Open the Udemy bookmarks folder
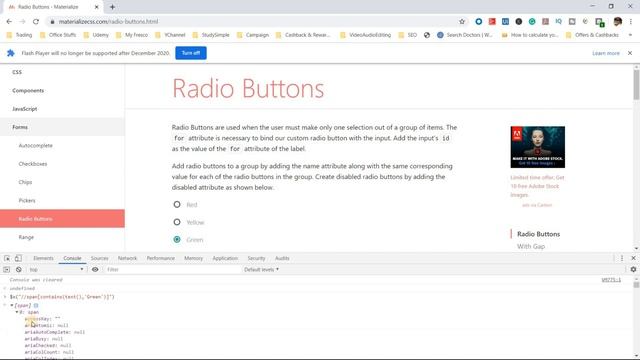 (96, 35)
